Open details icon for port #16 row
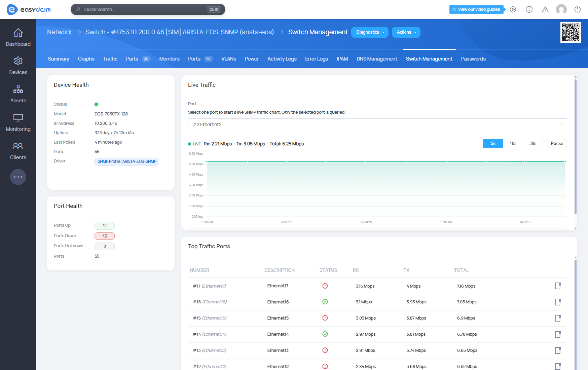Viewport: 588px width, 370px height. pos(558,302)
